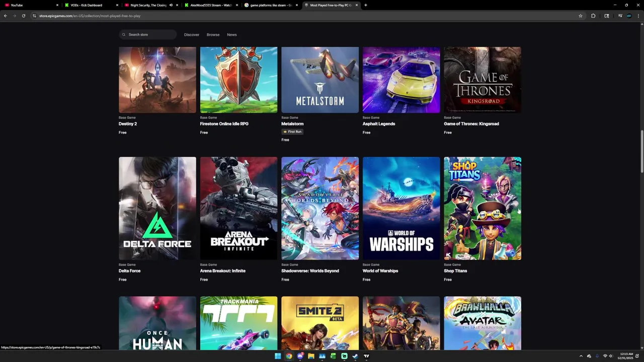This screenshot has height=362, width=644.
Task: Open Discord from the taskbar
Action: [x=300, y=356]
